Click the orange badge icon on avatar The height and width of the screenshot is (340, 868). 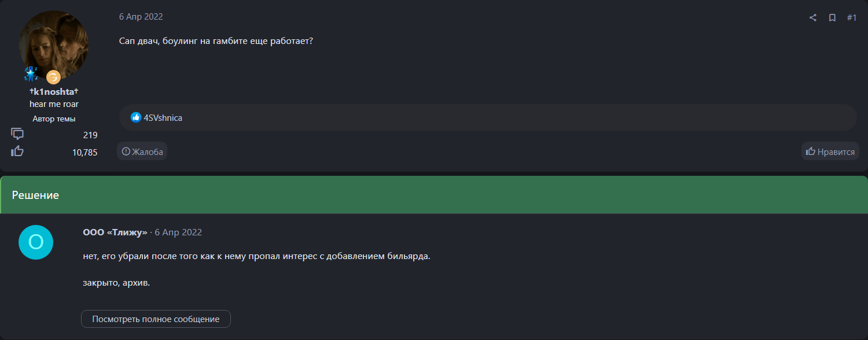[53, 77]
